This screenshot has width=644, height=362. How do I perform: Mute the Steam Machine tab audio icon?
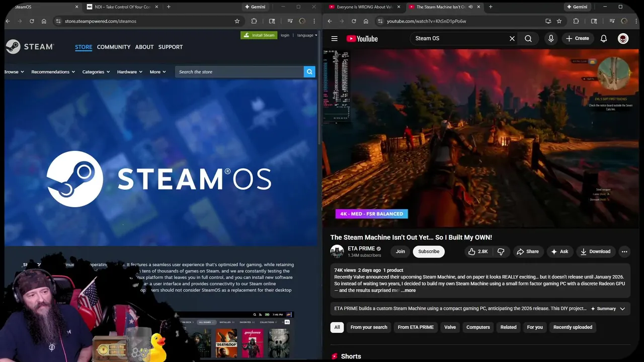coord(470,7)
